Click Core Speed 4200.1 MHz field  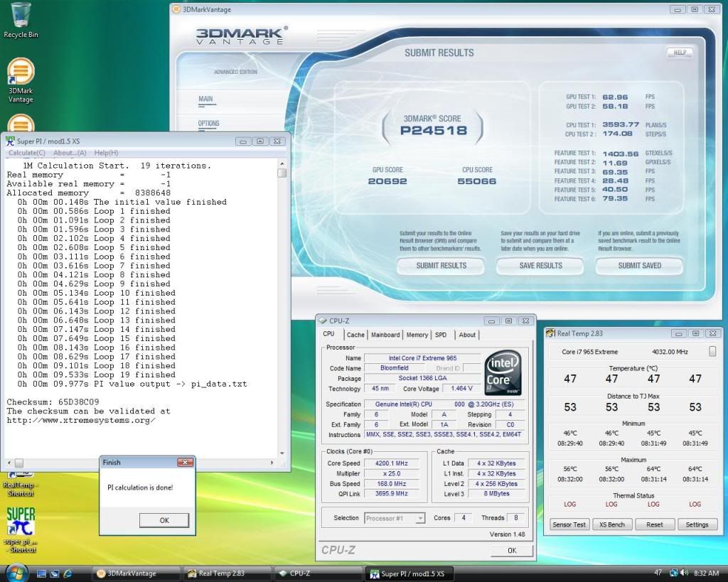coord(392,463)
